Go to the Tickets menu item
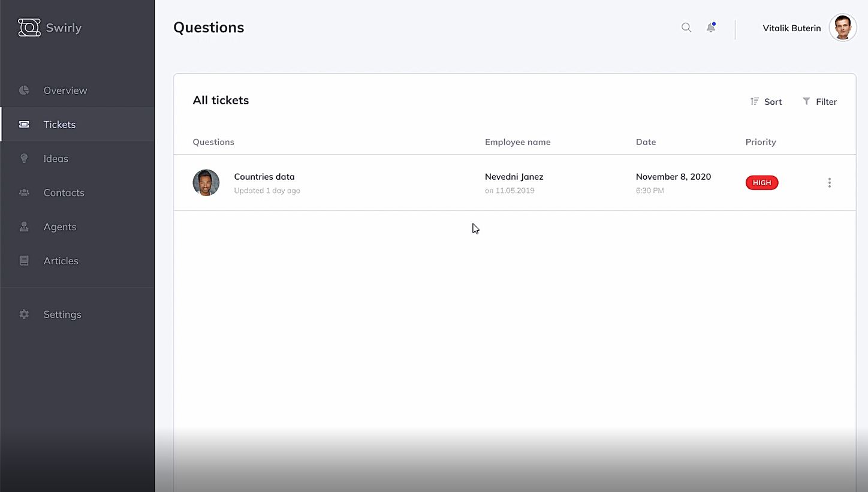Image resolution: width=868 pixels, height=492 pixels. [x=59, y=125]
